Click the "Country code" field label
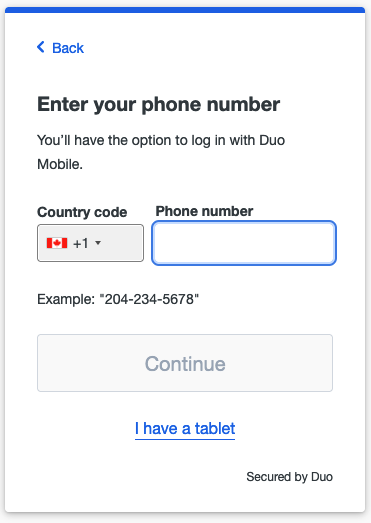The width and height of the screenshot is (371, 523). [82, 212]
